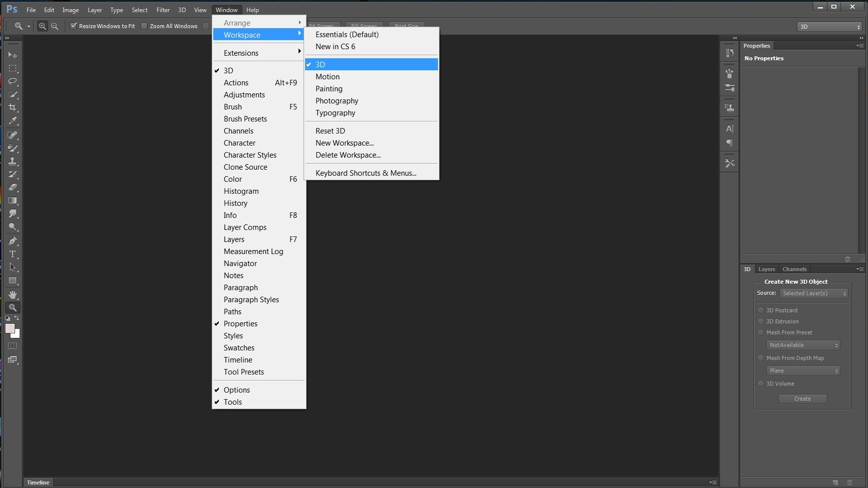Open the History panel icon in dock
This screenshot has height=488, width=868.
tap(730, 52)
